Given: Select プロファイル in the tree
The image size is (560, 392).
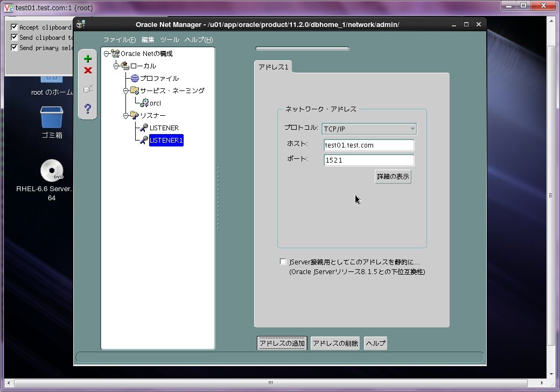Looking at the screenshot, I should (159, 78).
